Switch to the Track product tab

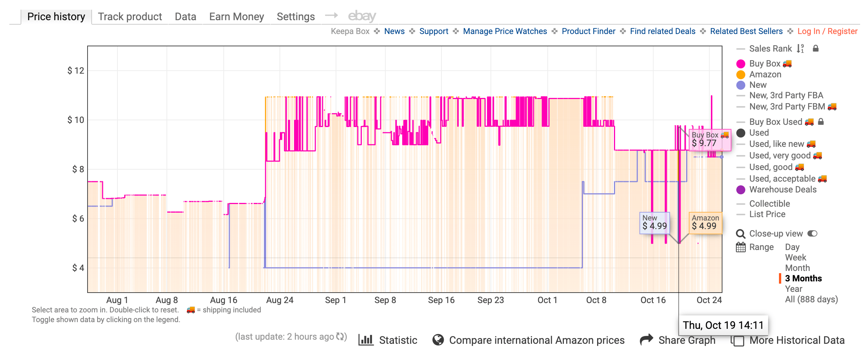click(130, 16)
